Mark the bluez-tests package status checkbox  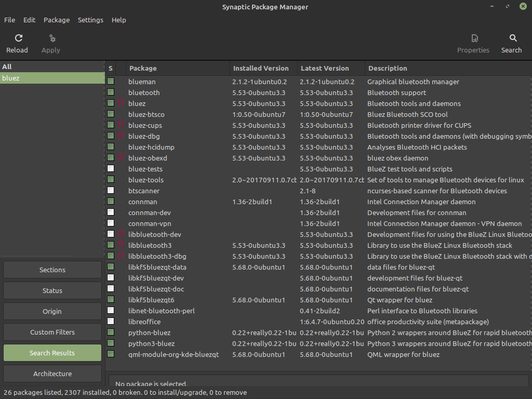111,169
